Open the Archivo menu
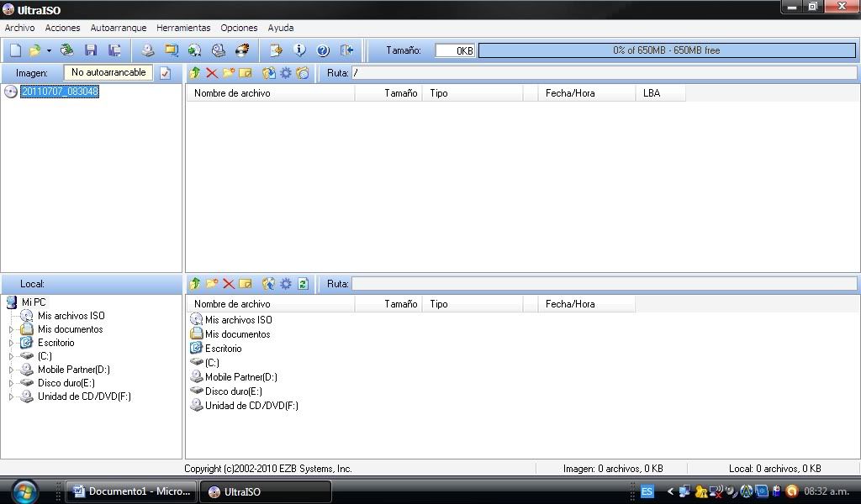The height and width of the screenshot is (504, 861). tap(20, 28)
